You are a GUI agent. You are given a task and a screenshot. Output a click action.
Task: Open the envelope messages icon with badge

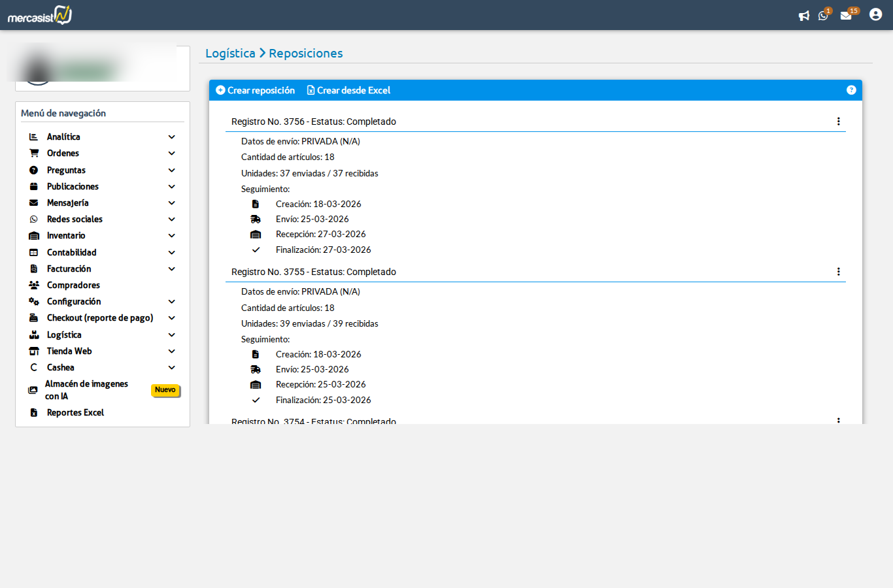[x=846, y=16]
